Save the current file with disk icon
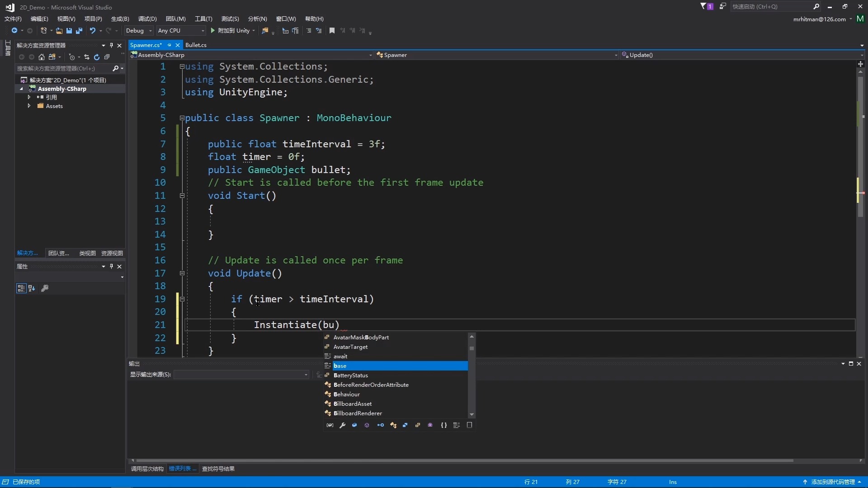 tap(69, 31)
